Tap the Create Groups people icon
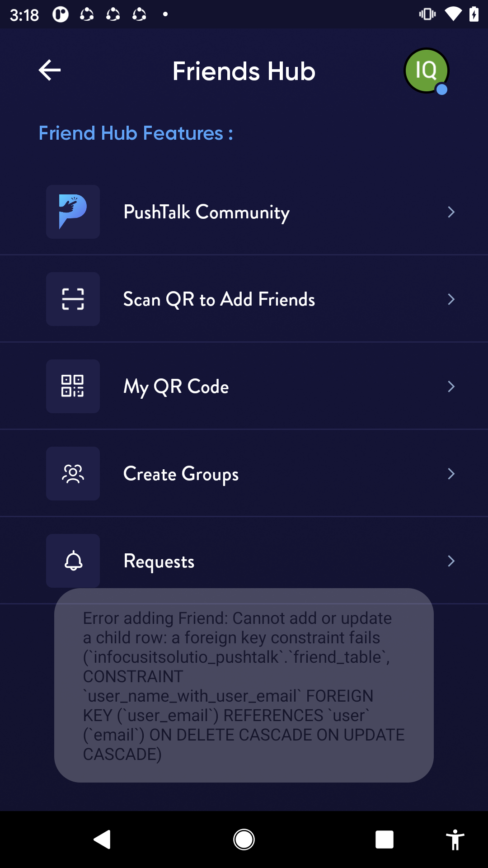The height and width of the screenshot is (868, 488). [x=73, y=473]
